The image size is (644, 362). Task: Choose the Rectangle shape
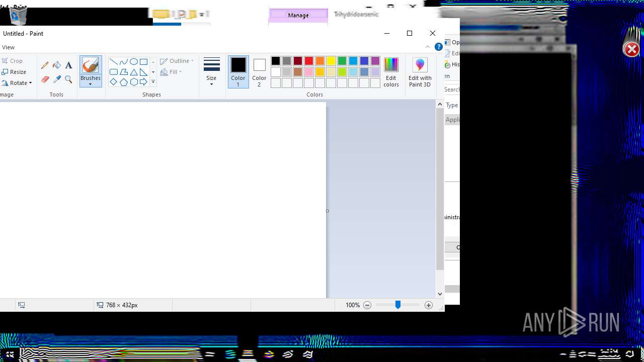click(x=144, y=62)
